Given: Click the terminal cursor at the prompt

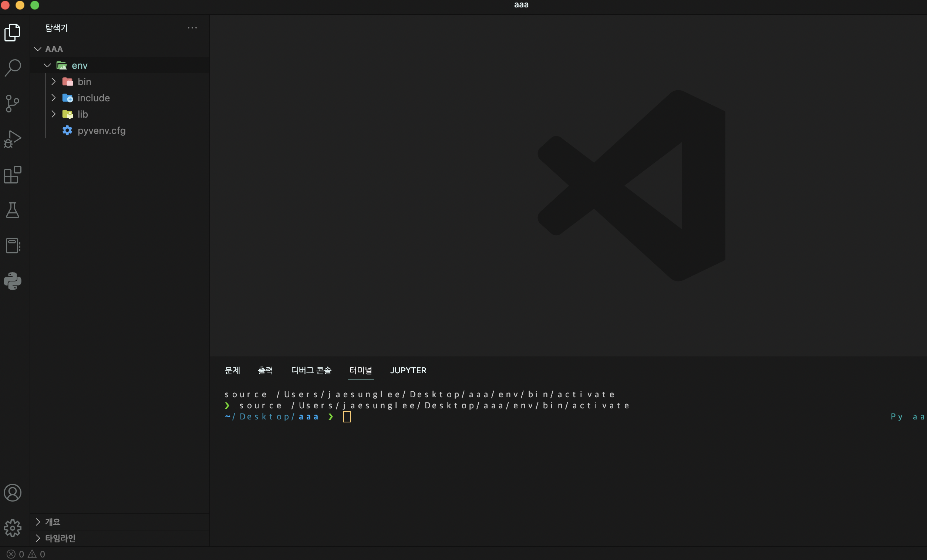Looking at the screenshot, I should point(347,417).
